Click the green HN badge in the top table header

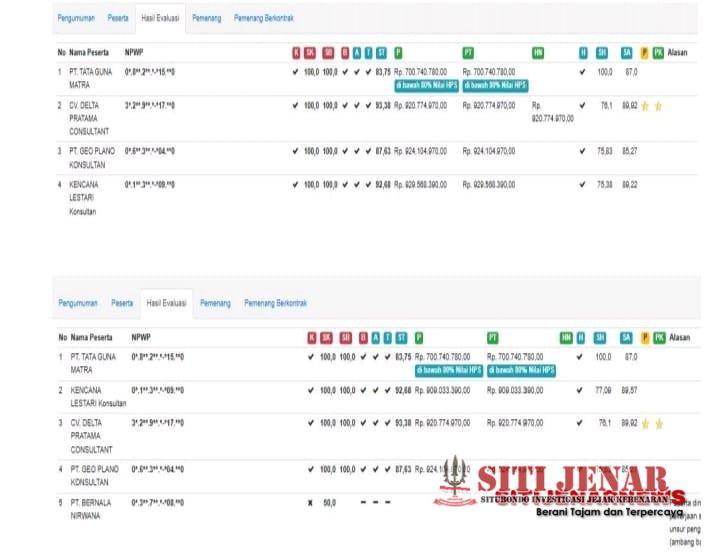click(x=538, y=52)
